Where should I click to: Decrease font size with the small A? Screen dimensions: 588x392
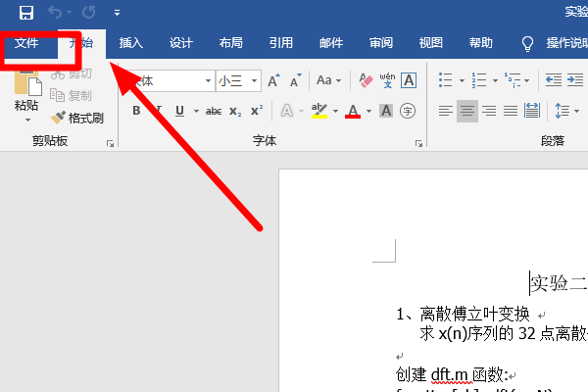(x=296, y=80)
